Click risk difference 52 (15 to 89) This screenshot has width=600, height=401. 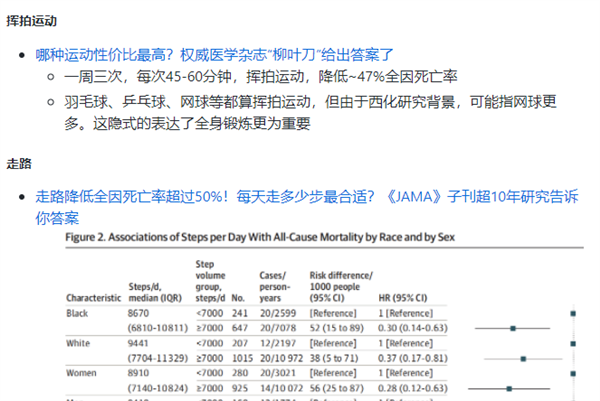(x=337, y=328)
